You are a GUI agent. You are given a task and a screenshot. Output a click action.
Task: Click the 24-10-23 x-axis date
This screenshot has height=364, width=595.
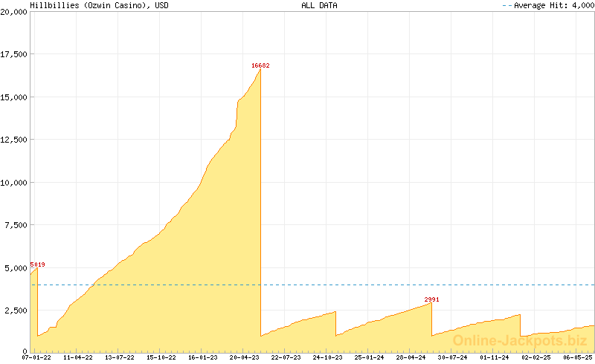[x=328, y=357]
